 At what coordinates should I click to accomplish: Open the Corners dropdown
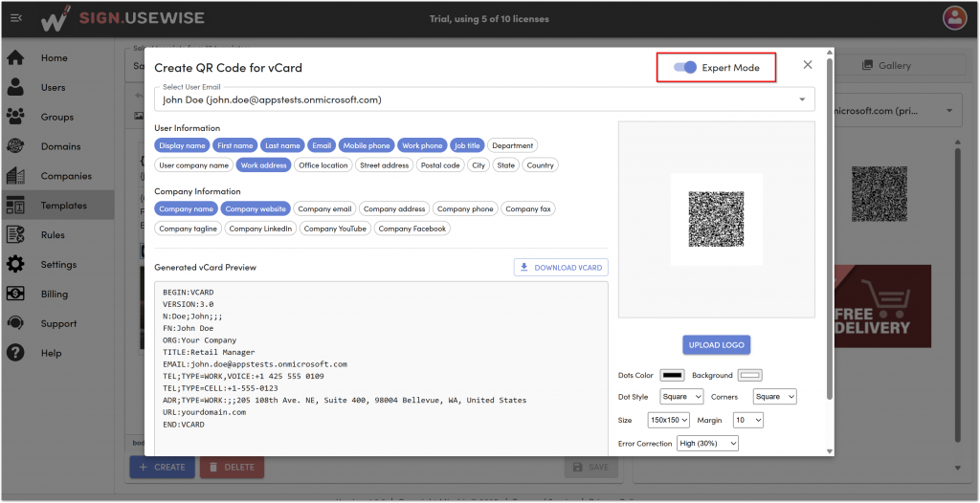[775, 397]
